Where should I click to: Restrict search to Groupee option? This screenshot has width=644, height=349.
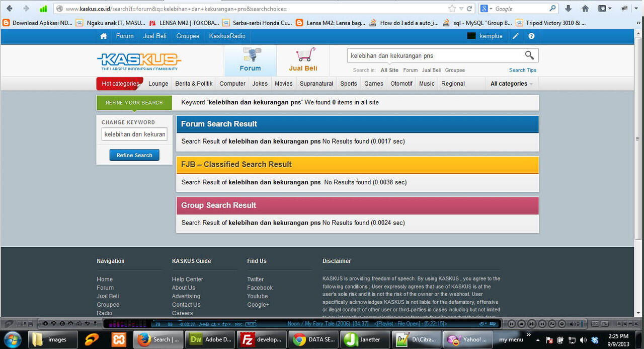tap(455, 71)
